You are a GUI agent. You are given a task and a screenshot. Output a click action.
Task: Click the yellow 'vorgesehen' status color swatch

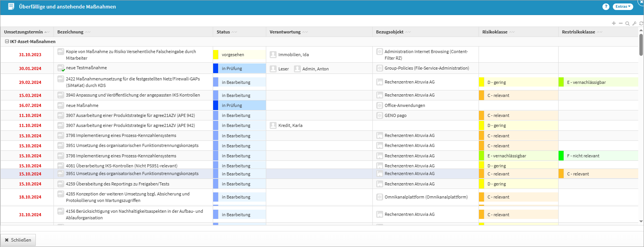coord(216,55)
